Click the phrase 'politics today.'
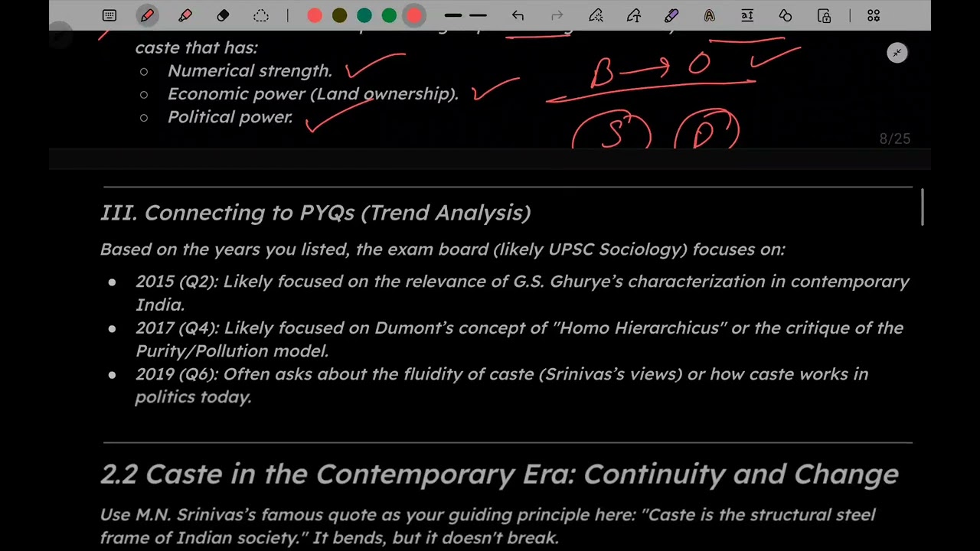This screenshot has width=980, height=551. click(194, 397)
